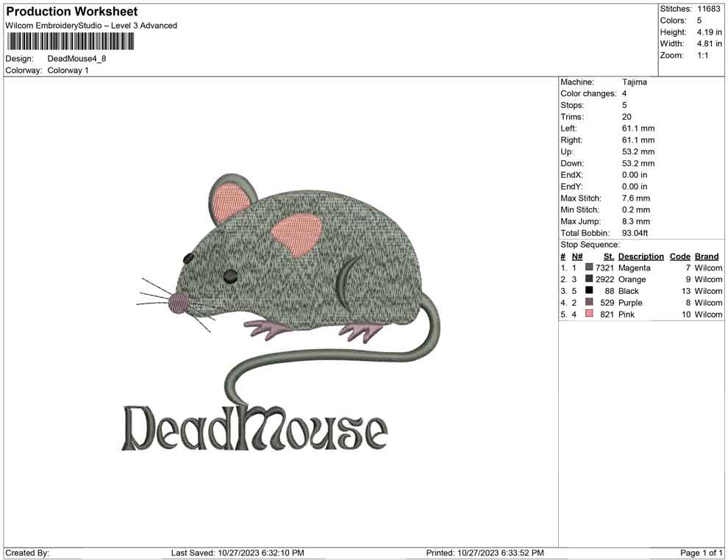Image resolution: width=728 pixels, height=560 pixels.
Task: Click the 'Colorway 1' value
Action: click(x=68, y=71)
